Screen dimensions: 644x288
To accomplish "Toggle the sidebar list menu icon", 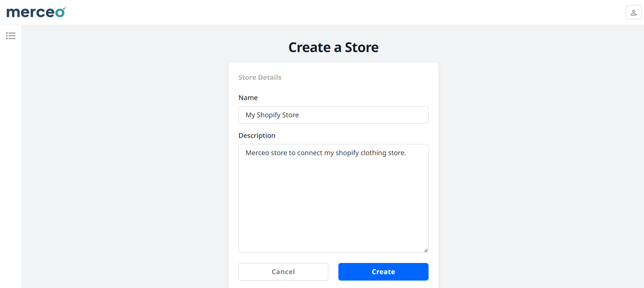I will point(11,36).
